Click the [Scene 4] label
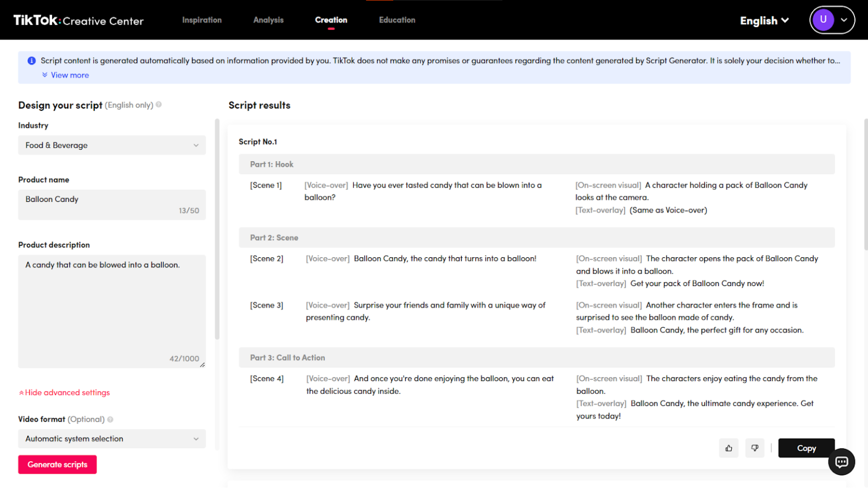Image resolution: width=868 pixels, height=489 pixels. [267, 379]
